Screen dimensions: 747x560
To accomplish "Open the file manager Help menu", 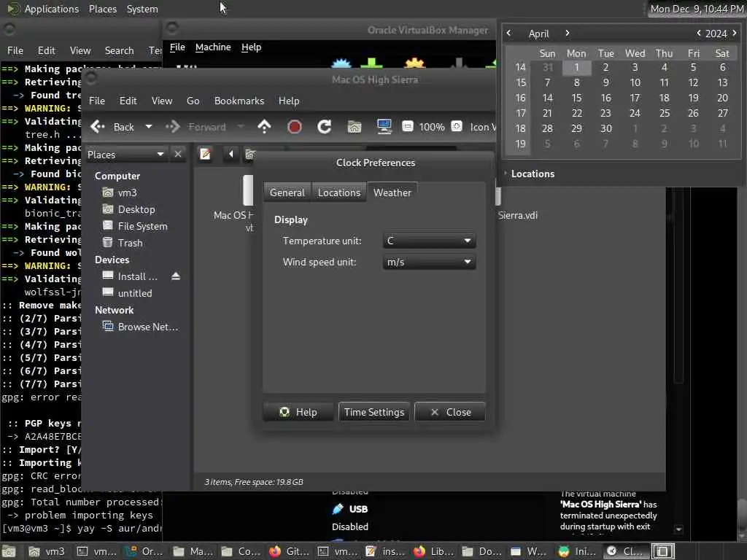I will [x=289, y=101].
